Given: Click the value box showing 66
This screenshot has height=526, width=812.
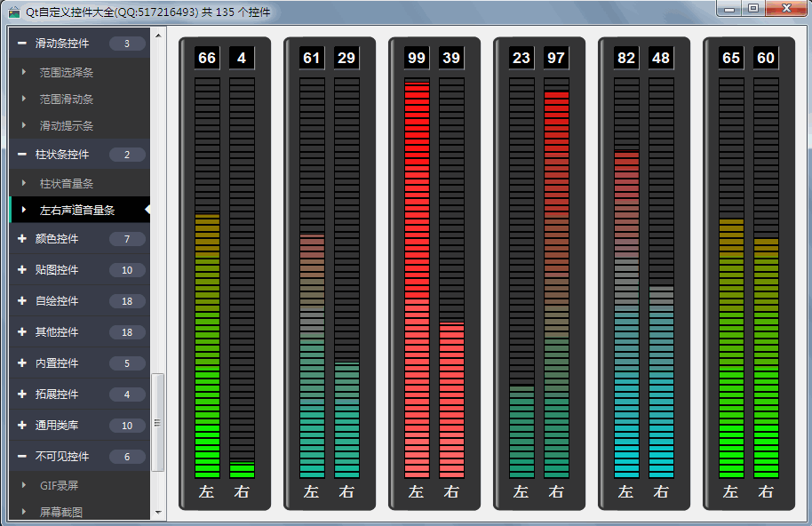Looking at the screenshot, I should [207, 58].
